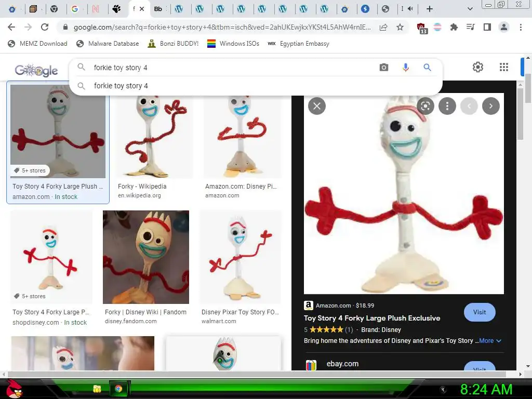The width and height of the screenshot is (532, 399).
Task: Open a new tab with the plus button
Action: point(430,9)
